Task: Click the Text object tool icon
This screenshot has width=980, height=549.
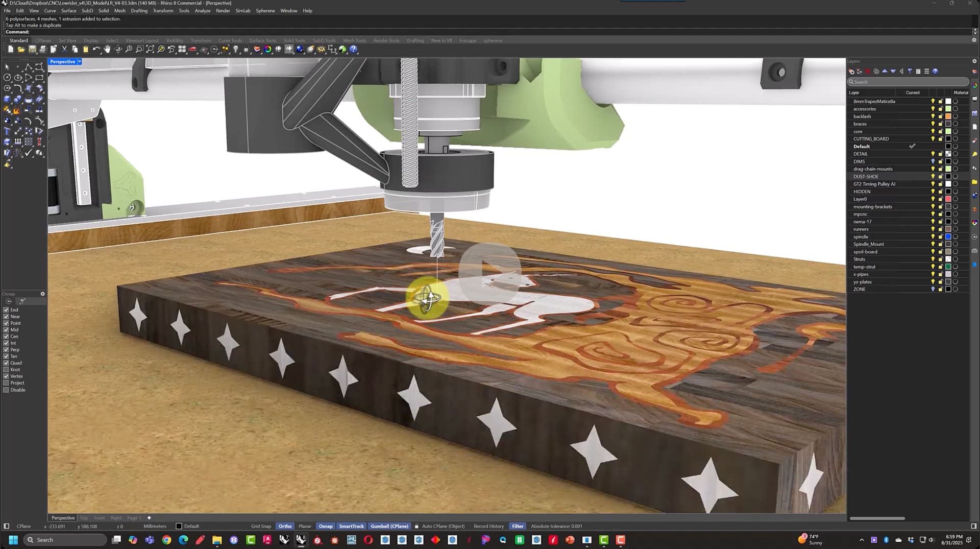Action: click(7, 131)
